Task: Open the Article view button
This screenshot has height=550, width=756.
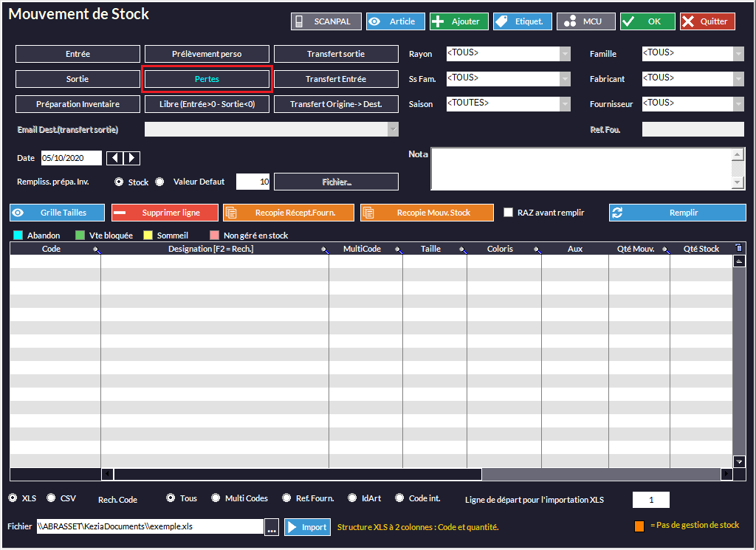Action: 395,21
